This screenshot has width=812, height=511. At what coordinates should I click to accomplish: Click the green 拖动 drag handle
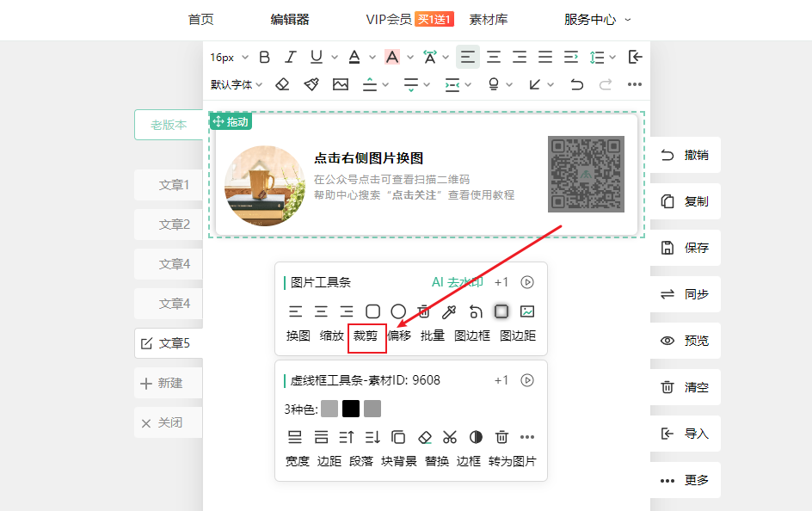click(x=231, y=121)
